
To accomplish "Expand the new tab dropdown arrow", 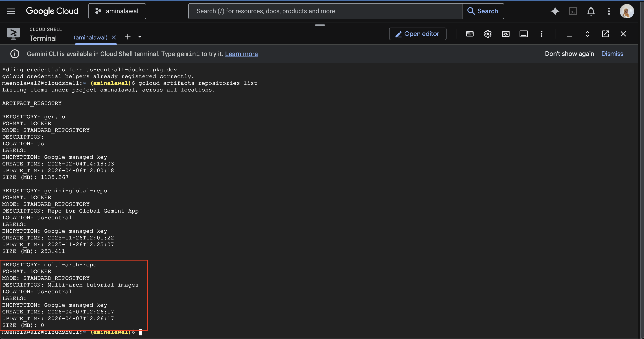I will click(140, 37).
